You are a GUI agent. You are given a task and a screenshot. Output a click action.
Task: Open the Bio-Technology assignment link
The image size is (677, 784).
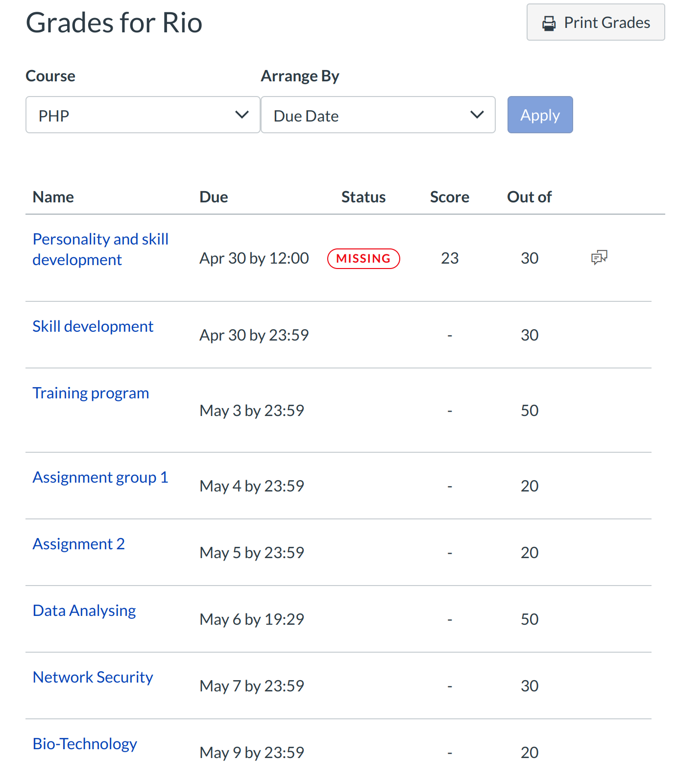point(85,744)
